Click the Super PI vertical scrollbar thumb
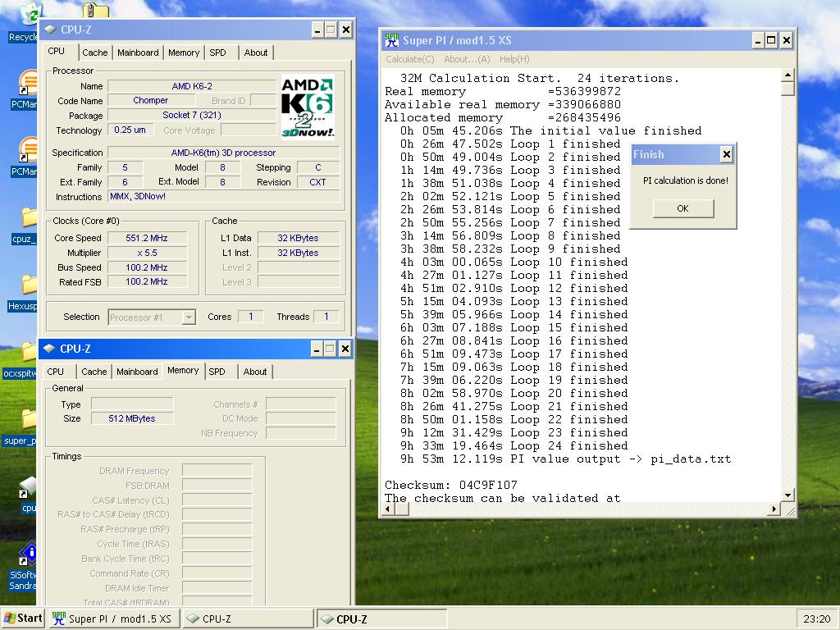This screenshot has width=840, height=630. (787, 89)
